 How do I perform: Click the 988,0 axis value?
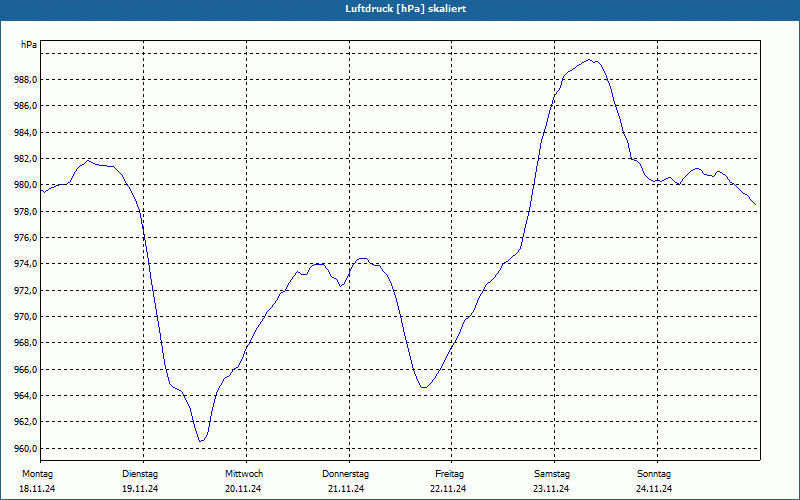click(x=26, y=80)
